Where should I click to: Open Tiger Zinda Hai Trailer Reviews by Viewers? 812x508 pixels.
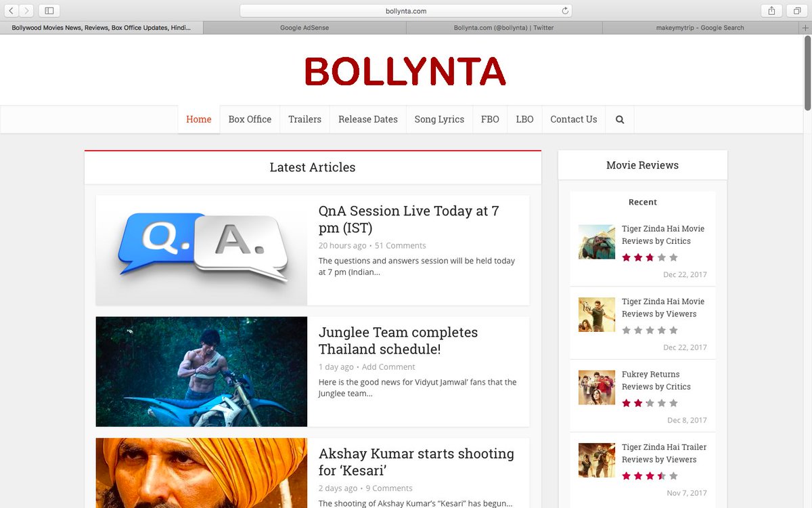pos(664,453)
